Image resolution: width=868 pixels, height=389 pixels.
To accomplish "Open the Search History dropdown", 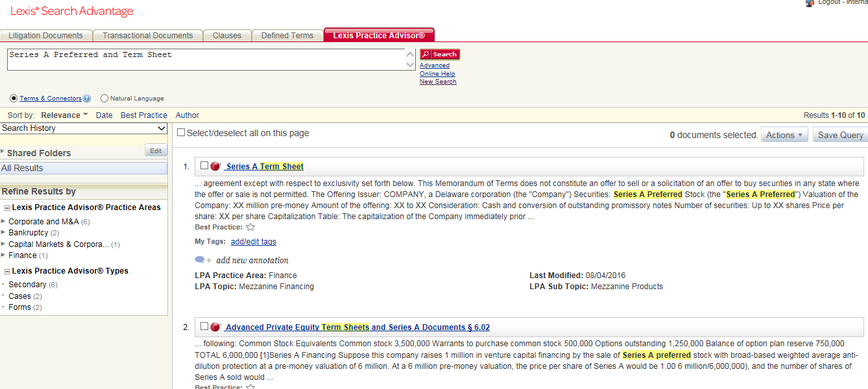I will tap(84, 128).
